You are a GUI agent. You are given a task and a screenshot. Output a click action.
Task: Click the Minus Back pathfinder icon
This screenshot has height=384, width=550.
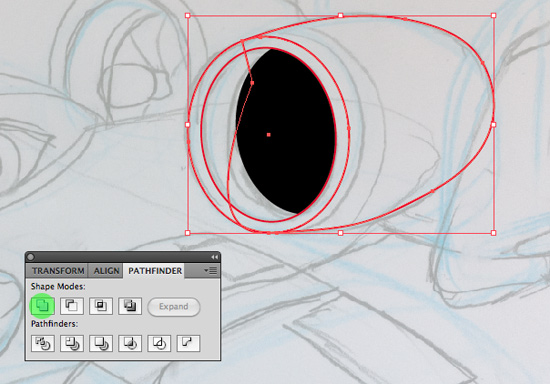coord(188,343)
